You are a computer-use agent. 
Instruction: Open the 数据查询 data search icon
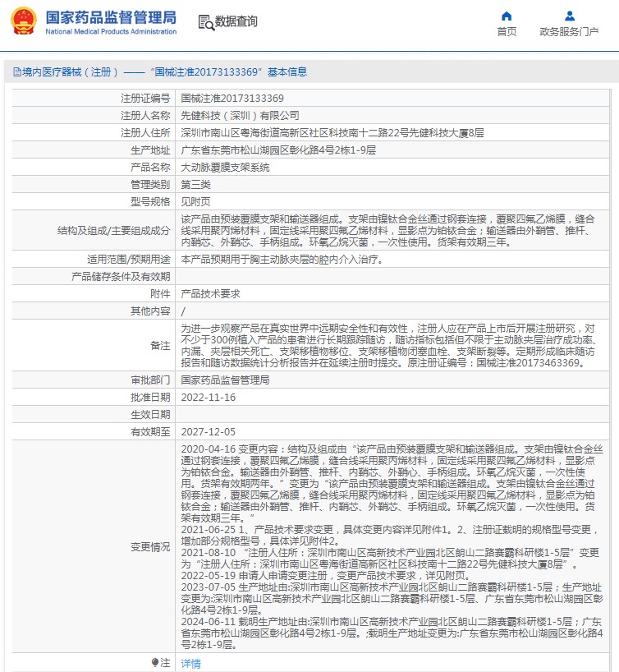[206, 22]
